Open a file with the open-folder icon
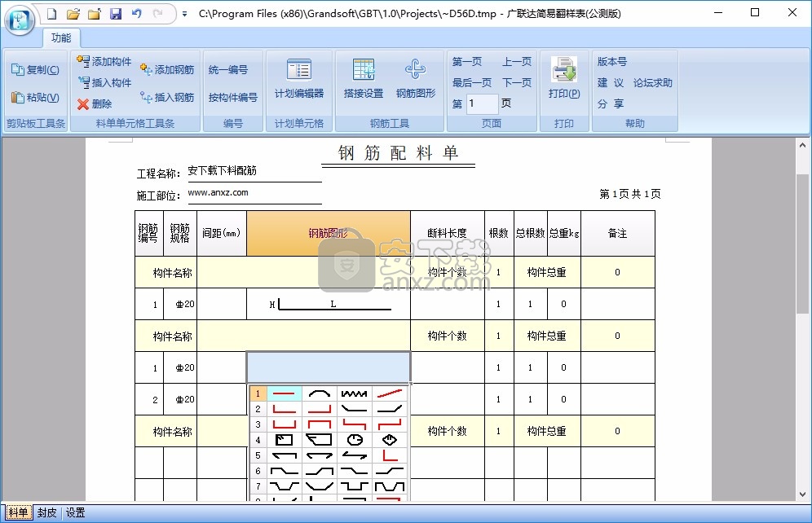This screenshot has height=523, width=812. point(73,14)
